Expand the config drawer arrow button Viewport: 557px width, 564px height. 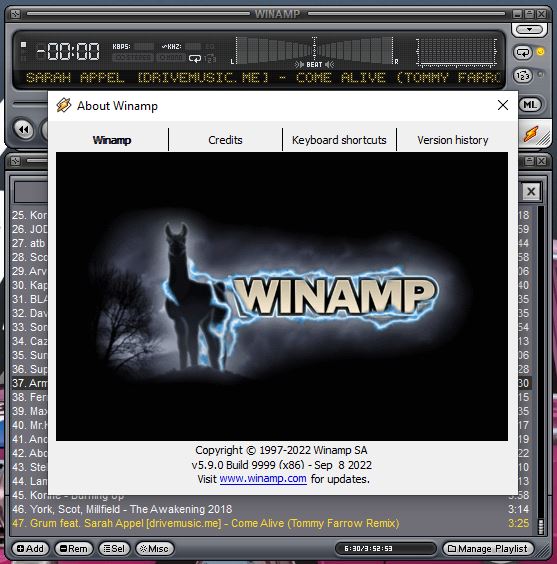(x=529, y=29)
